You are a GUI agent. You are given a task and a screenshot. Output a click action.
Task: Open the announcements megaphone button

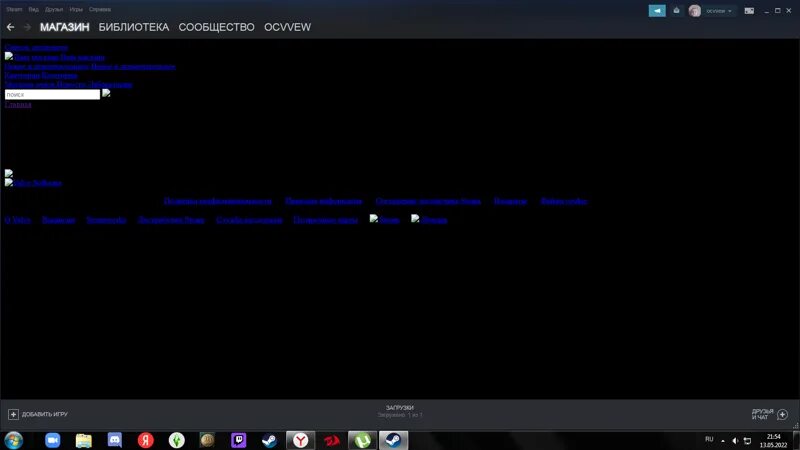click(x=657, y=11)
